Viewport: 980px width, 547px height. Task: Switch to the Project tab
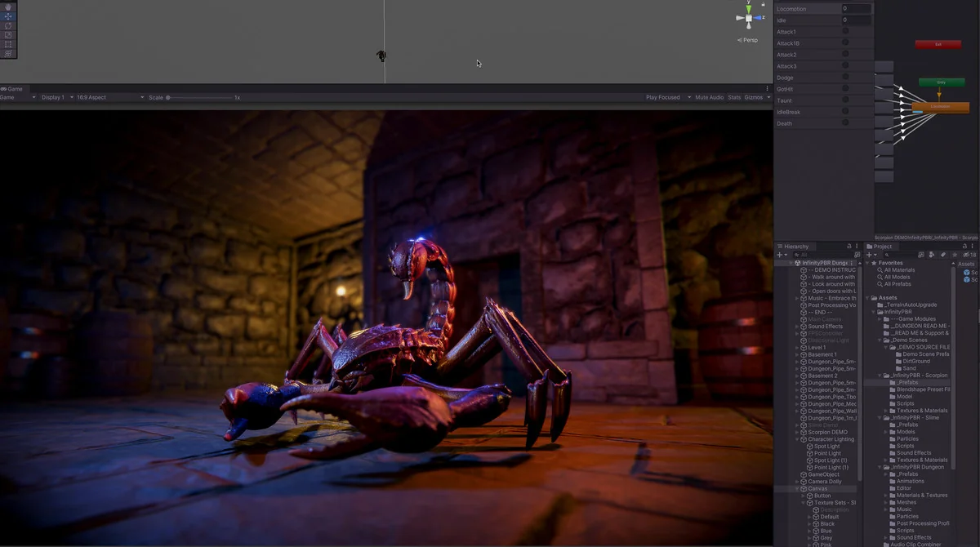(x=880, y=247)
